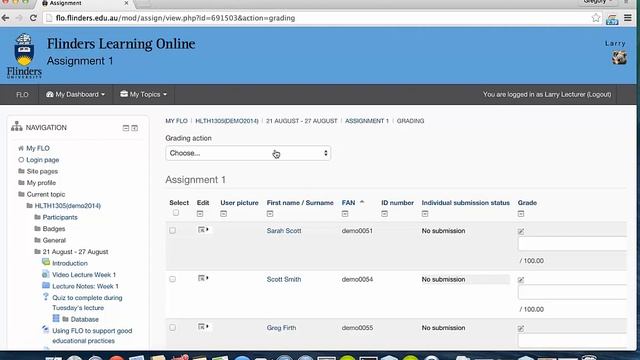
Task: Open edit menu icon for Scott Smith
Action: pos(203,278)
